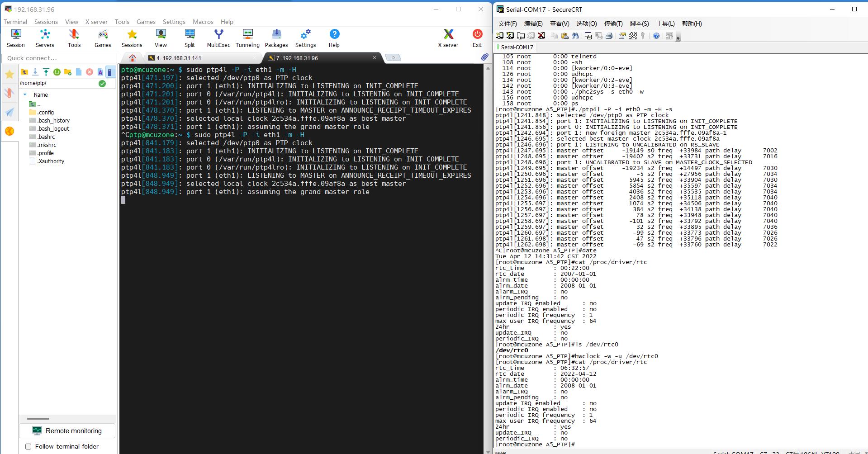Click the SFTP download arrow icon

(35, 72)
